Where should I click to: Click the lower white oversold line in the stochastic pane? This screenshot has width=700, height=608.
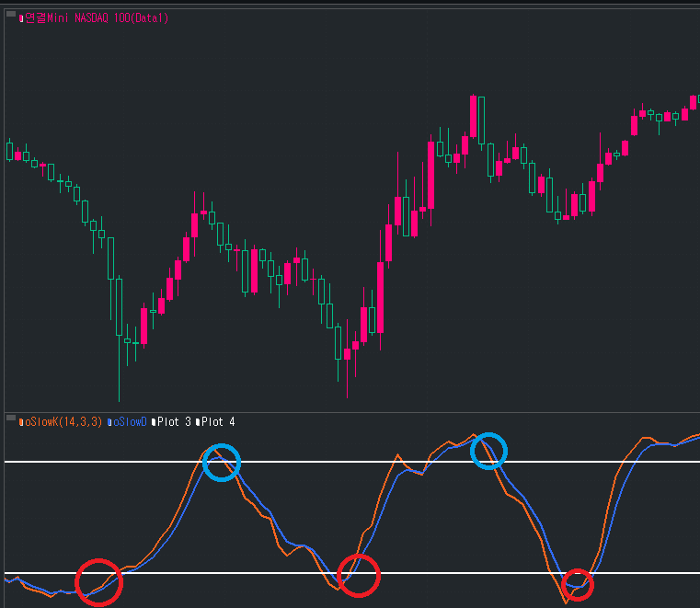click(351, 573)
